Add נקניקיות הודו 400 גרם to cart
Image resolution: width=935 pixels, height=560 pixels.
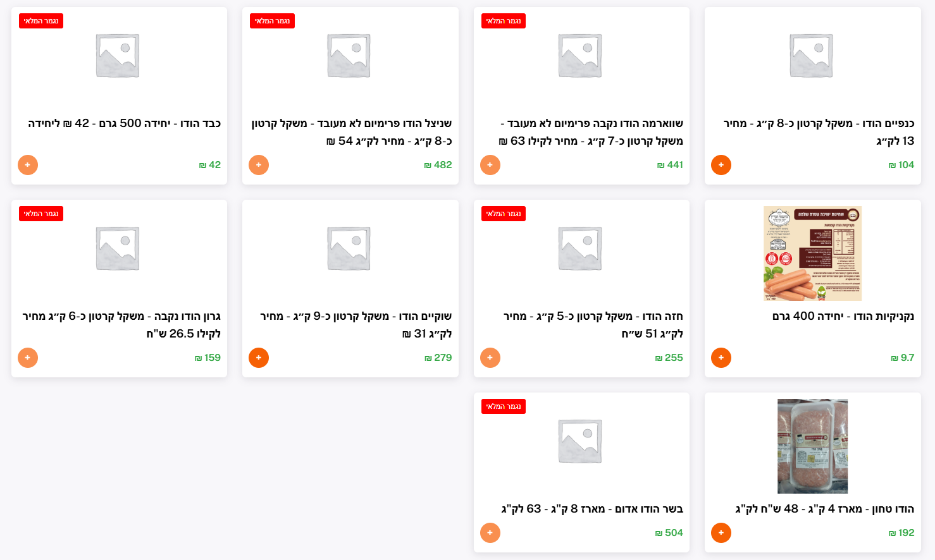coord(721,358)
